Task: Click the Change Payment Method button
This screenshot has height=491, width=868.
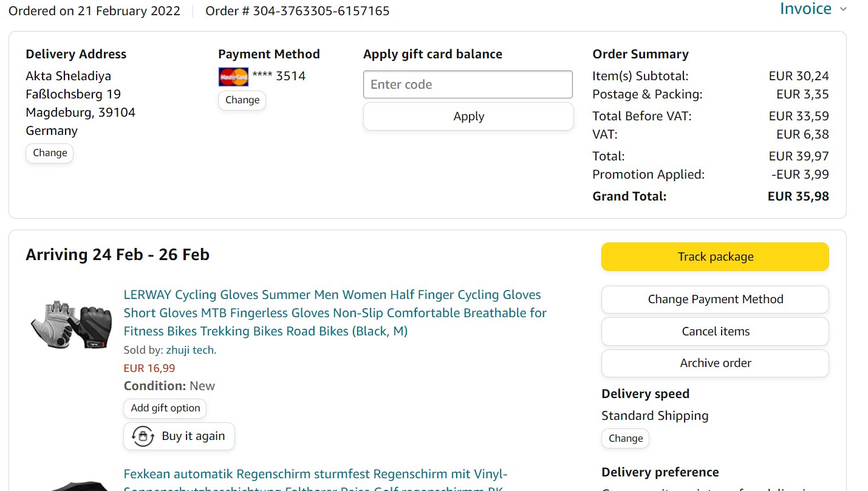Action: click(x=715, y=300)
